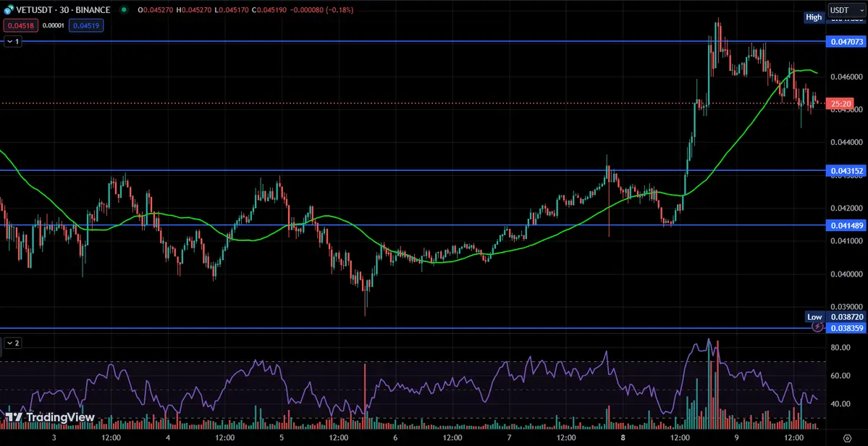
Task: Click the TradingView logo
Action: [x=51, y=417]
